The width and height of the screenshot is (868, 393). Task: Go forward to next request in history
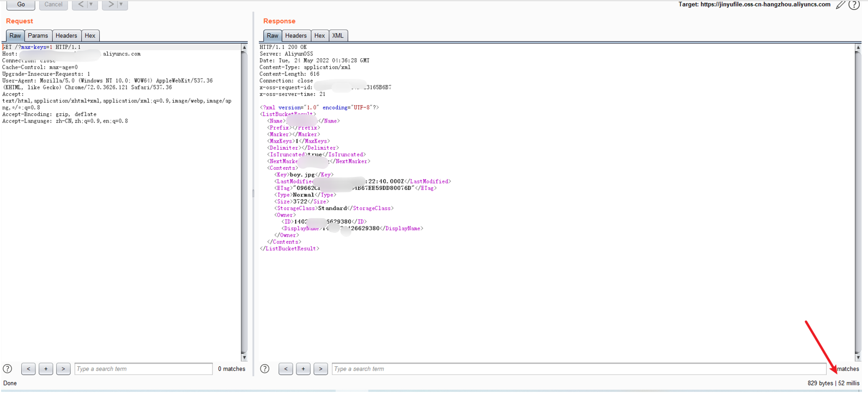click(x=111, y=4)
